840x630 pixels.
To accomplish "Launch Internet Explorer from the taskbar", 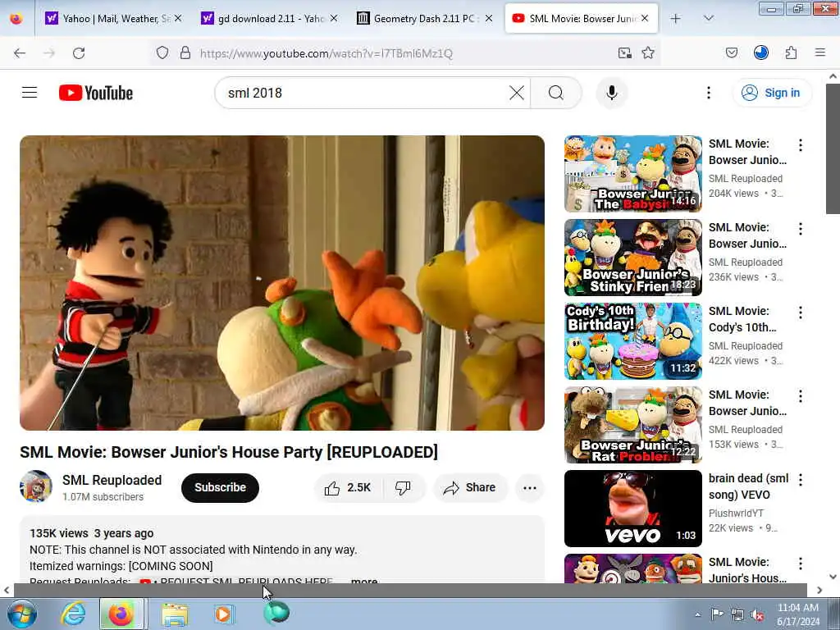I will 72,614.
